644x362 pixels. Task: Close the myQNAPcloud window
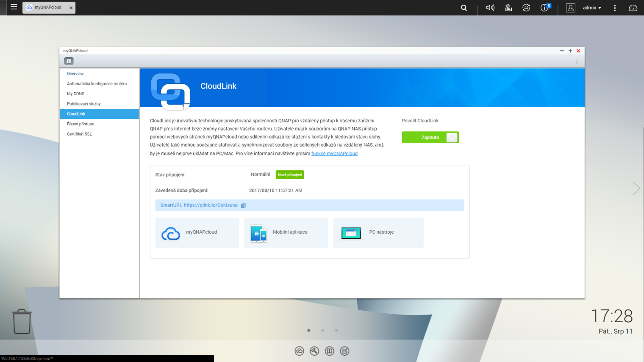tap(578, 51)
